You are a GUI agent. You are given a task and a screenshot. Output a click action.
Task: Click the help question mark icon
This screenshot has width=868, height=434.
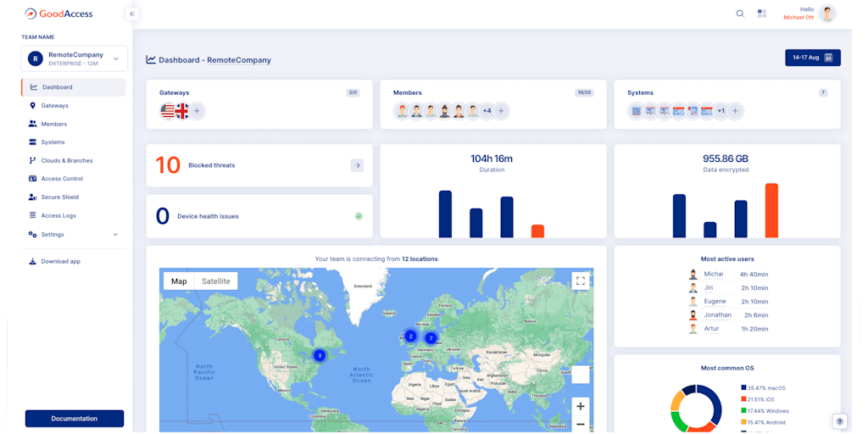coord(839,421)
